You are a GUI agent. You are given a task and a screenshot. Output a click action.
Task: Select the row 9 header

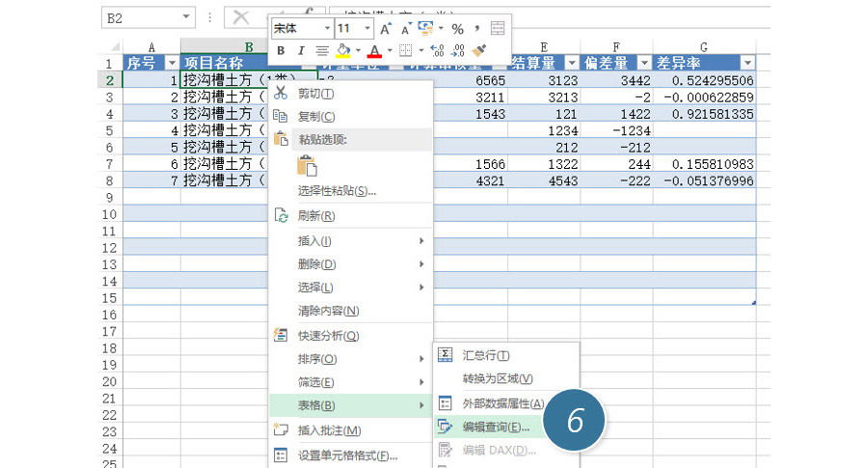click(110, 198)
